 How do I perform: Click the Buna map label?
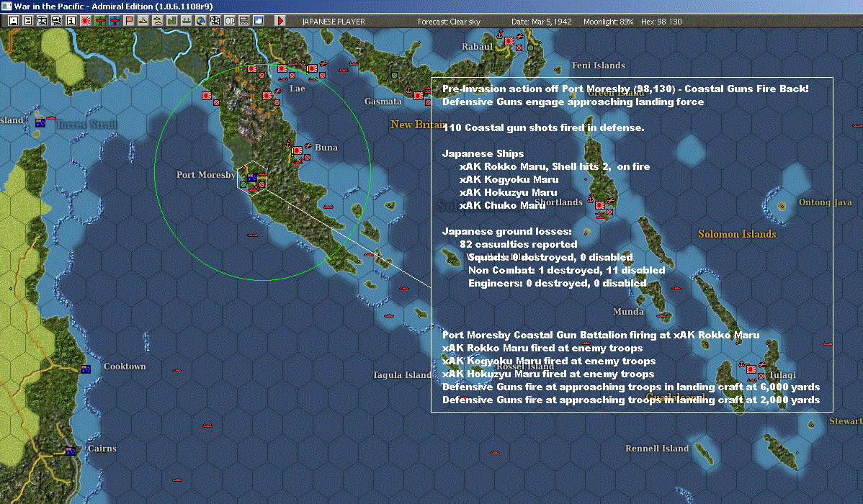point(326,148)
